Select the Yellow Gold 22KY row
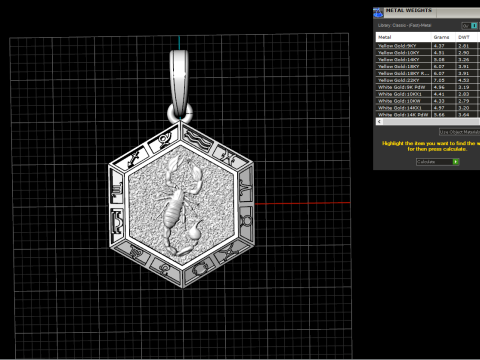 coord(428,80)
